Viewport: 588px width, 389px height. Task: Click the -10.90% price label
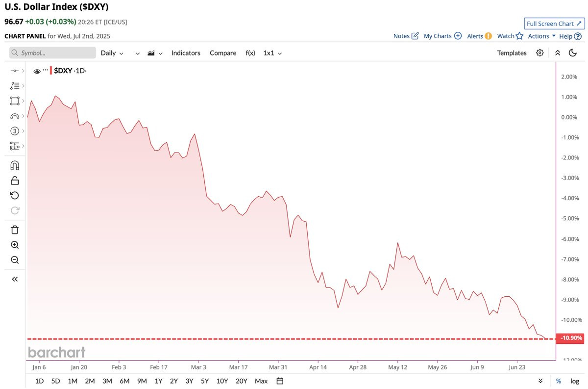pyautogui.click(x=571, y=338)
